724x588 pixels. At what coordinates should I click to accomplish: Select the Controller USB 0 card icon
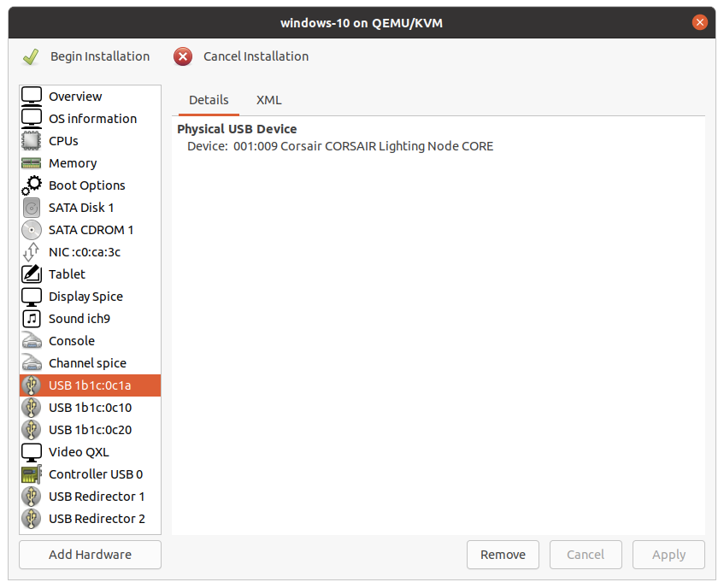pos(32,474)
